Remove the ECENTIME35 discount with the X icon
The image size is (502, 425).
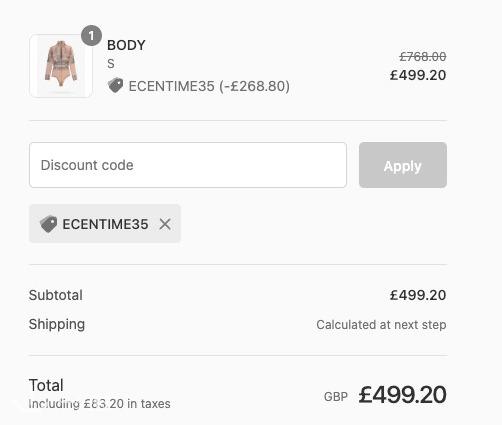165,224
